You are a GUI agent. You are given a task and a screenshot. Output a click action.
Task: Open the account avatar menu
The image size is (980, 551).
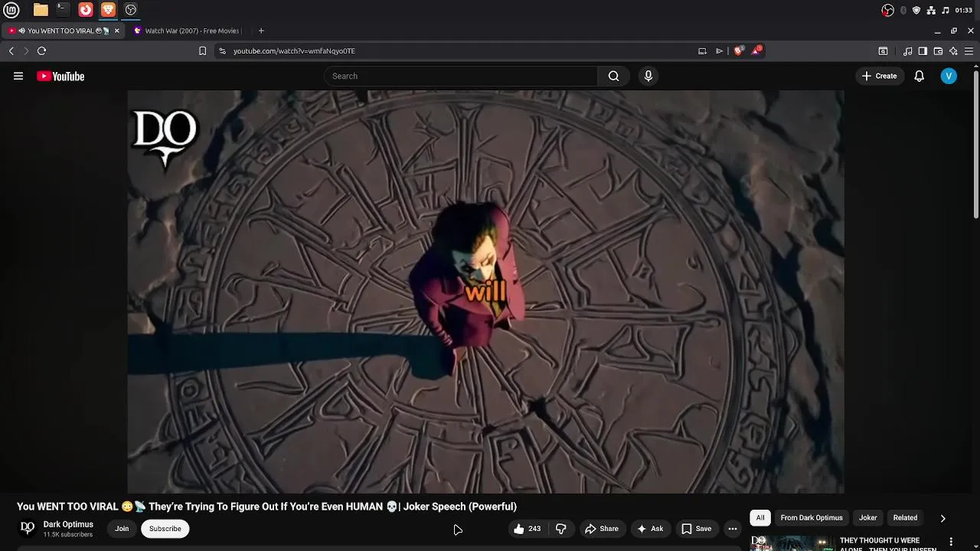click(949, 76)
